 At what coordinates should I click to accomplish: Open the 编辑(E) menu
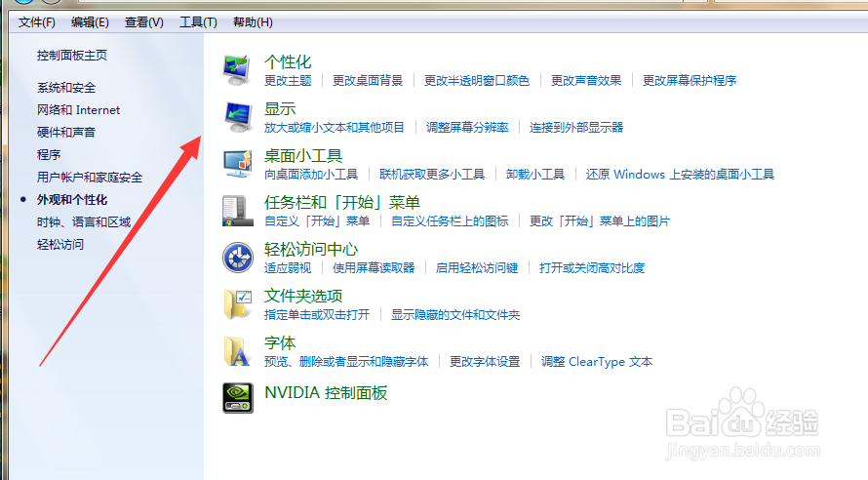(x=90, y=22)
